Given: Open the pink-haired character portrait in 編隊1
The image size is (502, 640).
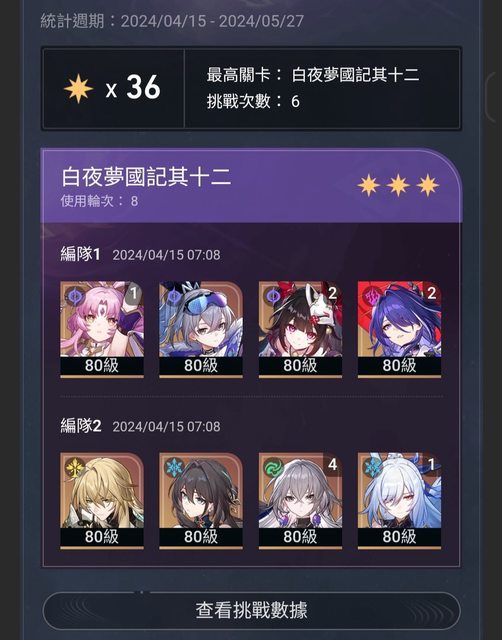Looking at the screenshot, I should pos(102,329).
